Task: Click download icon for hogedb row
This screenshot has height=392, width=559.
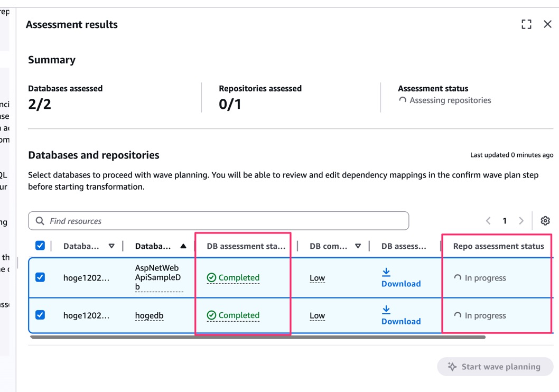Action: click(x=386, y=310)
